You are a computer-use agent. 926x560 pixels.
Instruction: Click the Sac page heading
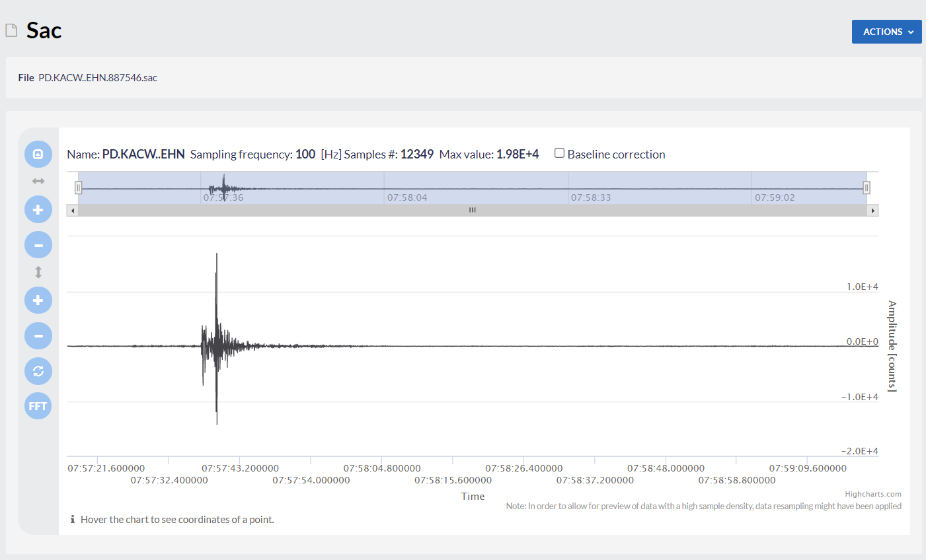click(x=44, y=30)
